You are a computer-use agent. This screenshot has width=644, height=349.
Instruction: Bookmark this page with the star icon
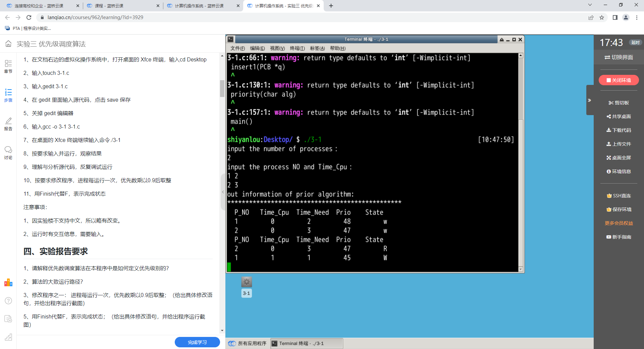(602, 17)
